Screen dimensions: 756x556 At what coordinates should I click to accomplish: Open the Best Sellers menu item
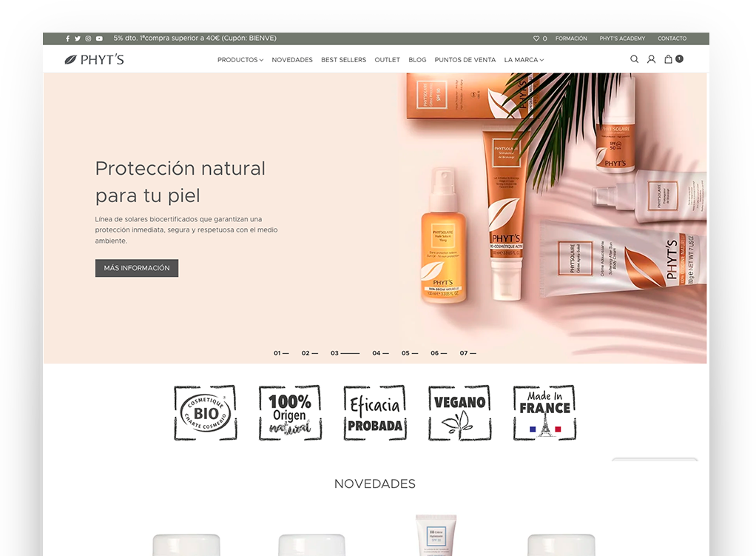[x=343, y=60]
